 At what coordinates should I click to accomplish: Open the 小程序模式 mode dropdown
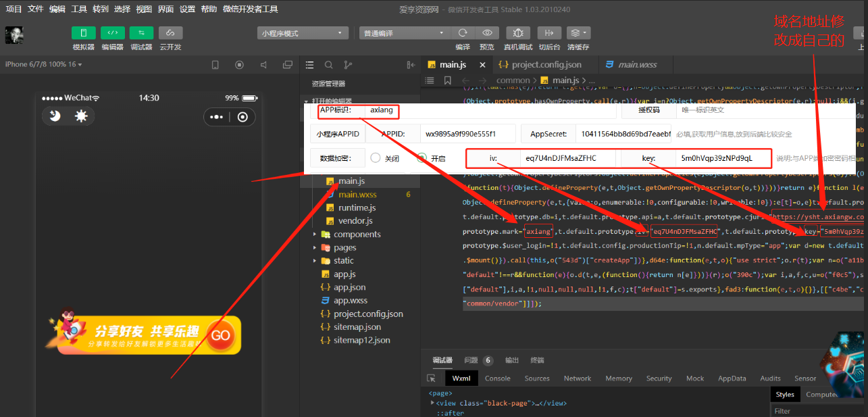303,33
